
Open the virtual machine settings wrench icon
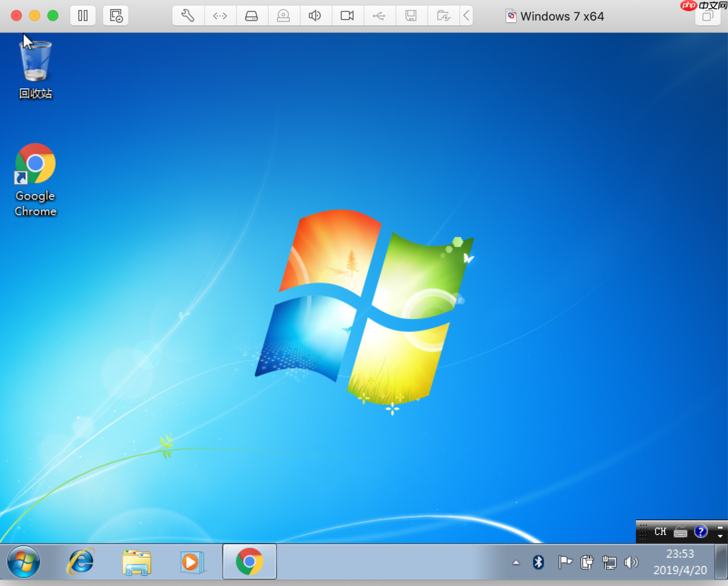point(187,16)
